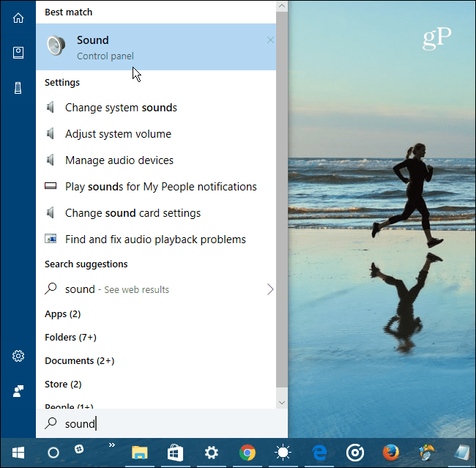Image resolution: width=476 pixels, height=468 pixels.
Task: Click Best match heading
Action: click(69, 12)
